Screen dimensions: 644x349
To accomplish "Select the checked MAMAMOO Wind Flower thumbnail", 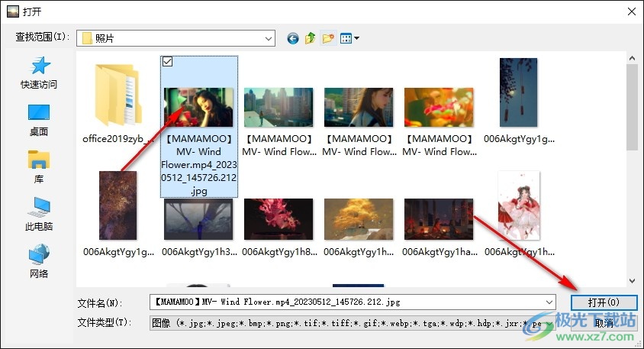I will pyautogui.click(x=198, y=107).
